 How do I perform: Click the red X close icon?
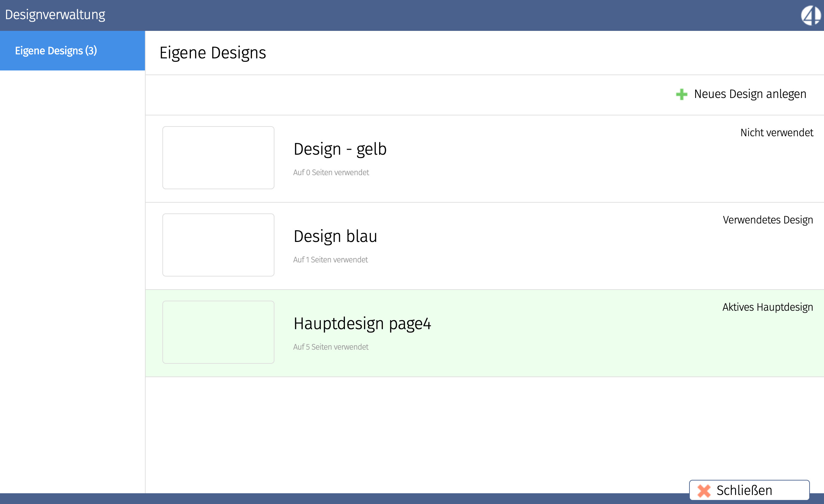pyautogui.click(x=704, y=491)
